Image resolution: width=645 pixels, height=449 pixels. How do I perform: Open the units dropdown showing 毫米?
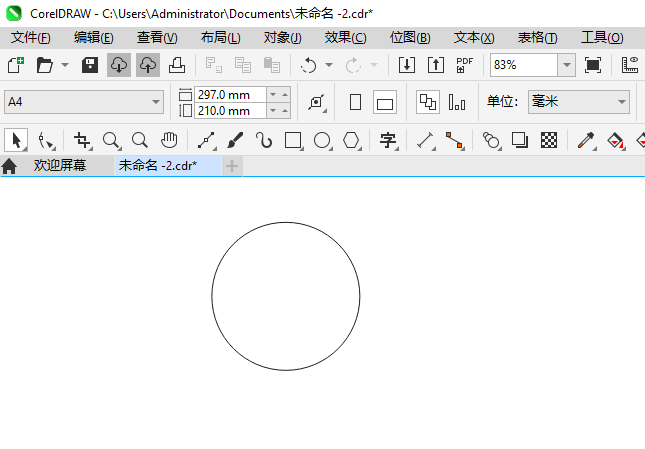579,102
